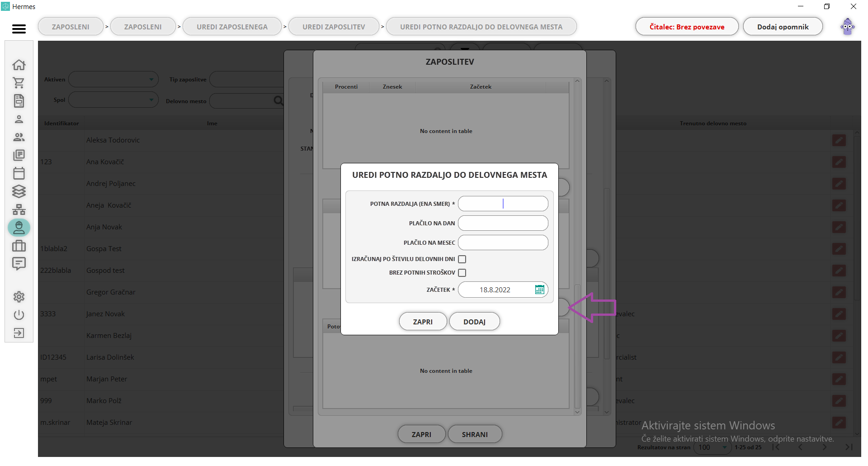The width and height of the screenshot is (868, 466).
Task: Click SHRANI button in Zaposlitev dialog
Action: tap(475, 434)
